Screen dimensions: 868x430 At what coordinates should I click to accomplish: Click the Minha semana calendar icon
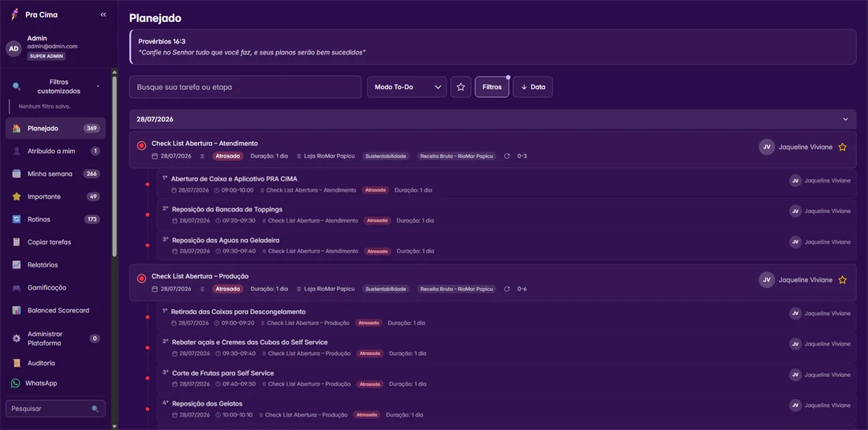point(17,174)
